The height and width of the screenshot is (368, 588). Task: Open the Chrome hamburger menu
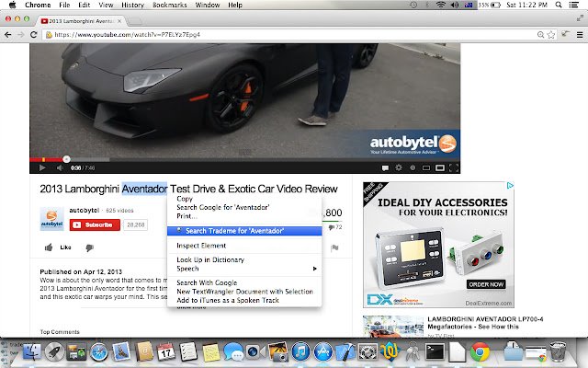[580, 35]
